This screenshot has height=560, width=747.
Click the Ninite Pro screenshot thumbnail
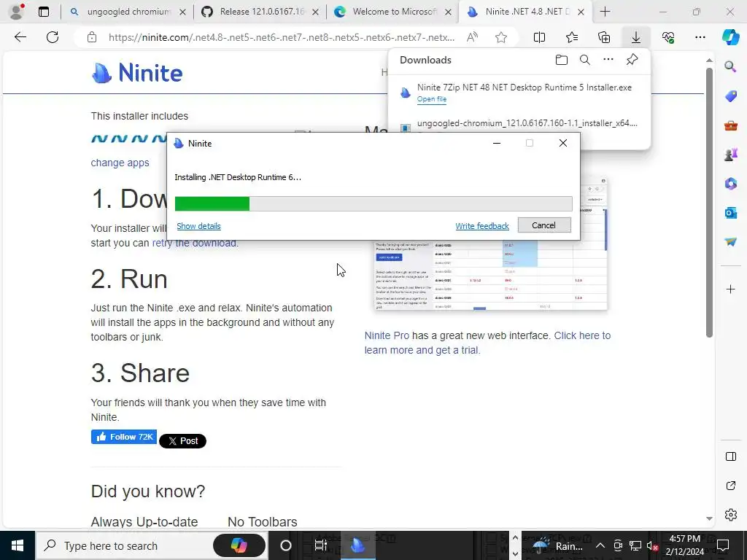(491, 275)
